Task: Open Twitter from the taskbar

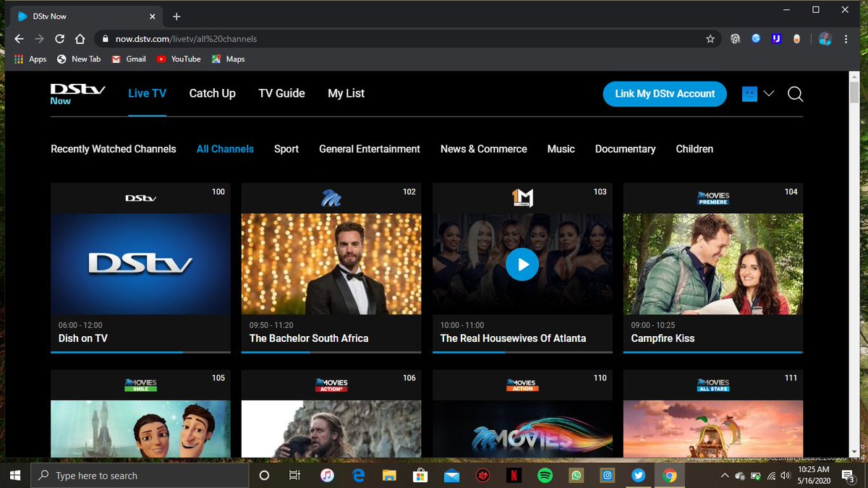Action: (x=638, y=476)
